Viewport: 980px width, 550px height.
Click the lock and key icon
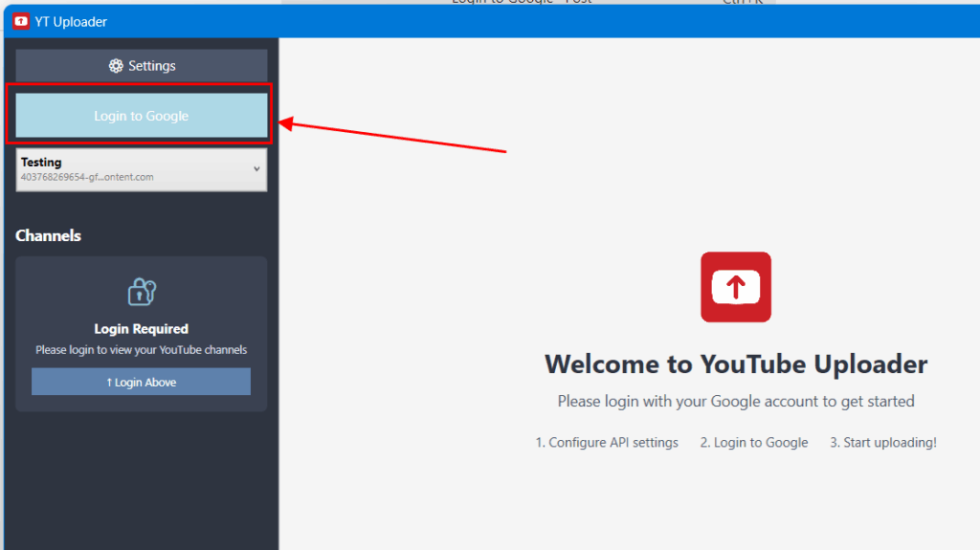coord(142,291)
